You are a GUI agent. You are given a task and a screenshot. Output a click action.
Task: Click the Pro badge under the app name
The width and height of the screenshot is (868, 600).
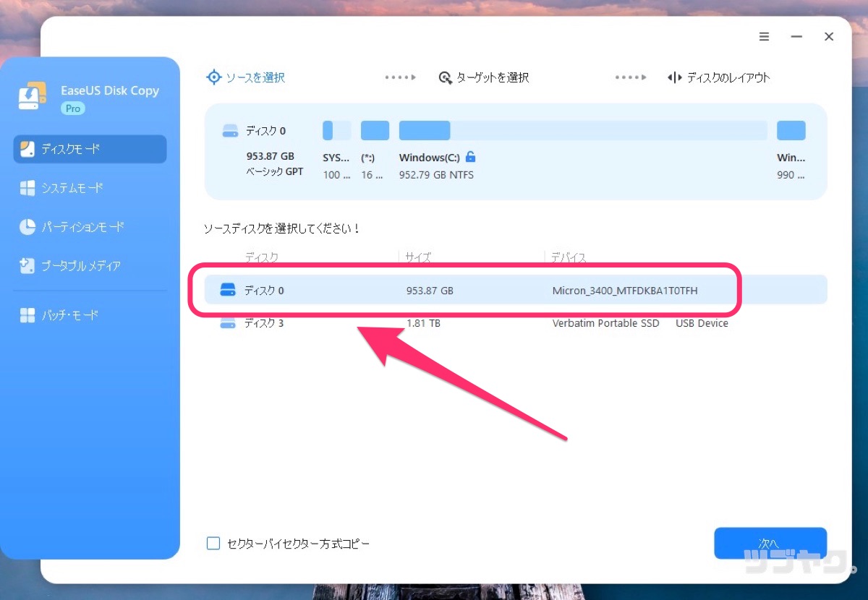(x=72, y=108)
